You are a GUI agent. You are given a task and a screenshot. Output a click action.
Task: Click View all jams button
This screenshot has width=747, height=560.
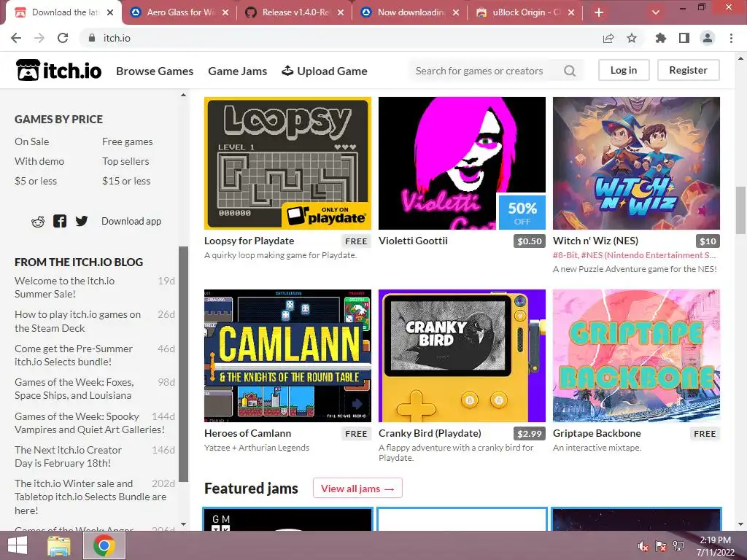(x=357, y=489)
